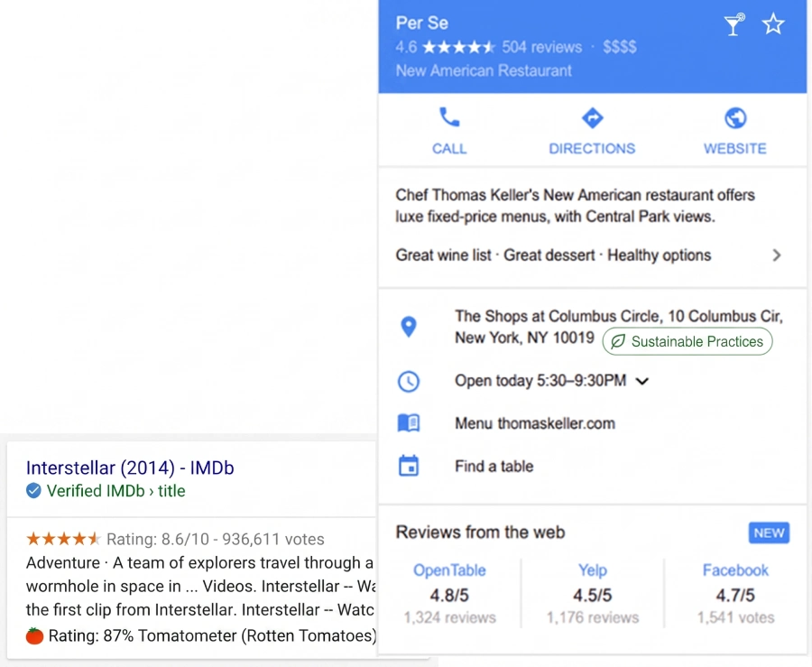
Task: Click the Interstellar snippet starting with "Adventure"
Action: pos(200,586)
